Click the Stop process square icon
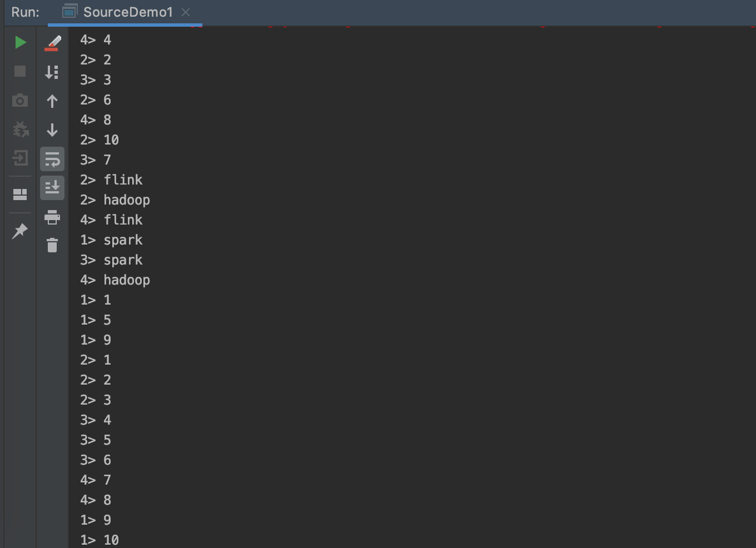Screen dimensions: 756x548 [x=20, y=71]
